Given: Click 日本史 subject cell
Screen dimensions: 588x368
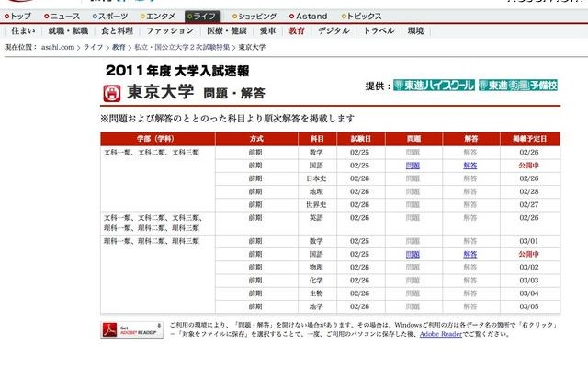Looking at the screenshot, I should point(316,178).
